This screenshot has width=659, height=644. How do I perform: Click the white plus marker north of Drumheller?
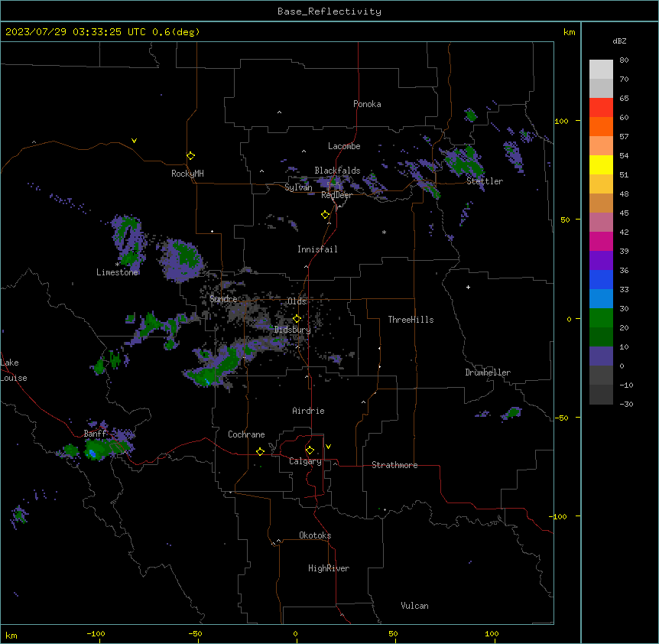point(468,287)
